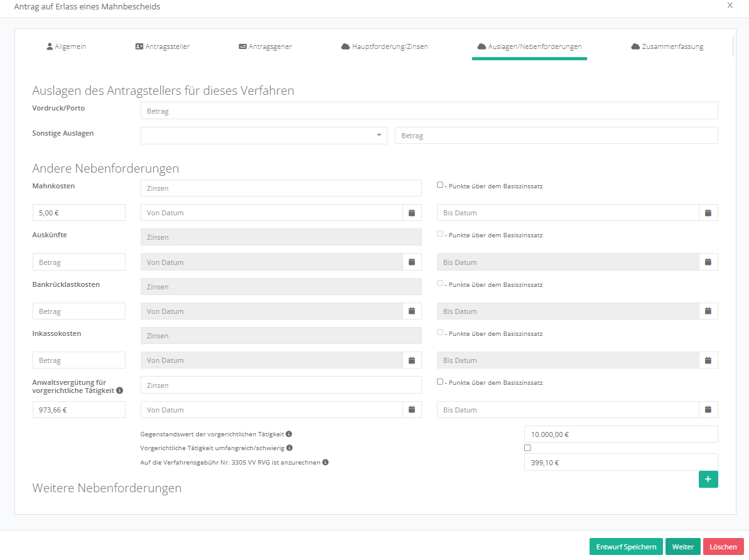This screenshot has width=749, height=560.
Task: Open calendar for Mahnkosten Von Datum
Action: 412,213
